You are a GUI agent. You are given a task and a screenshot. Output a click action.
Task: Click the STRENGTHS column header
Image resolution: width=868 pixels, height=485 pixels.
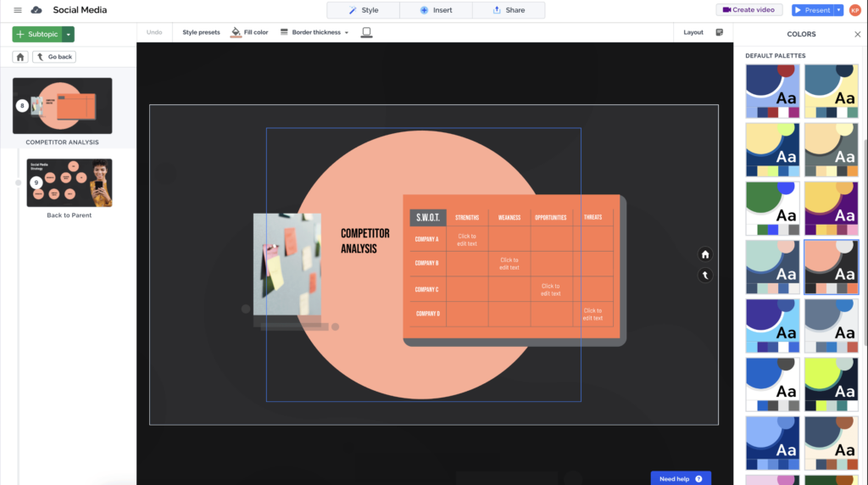point(467,218)
